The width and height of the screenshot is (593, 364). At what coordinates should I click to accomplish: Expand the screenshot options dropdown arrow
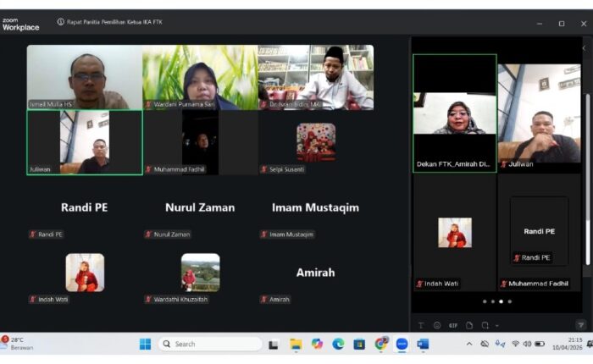point(496,325)
